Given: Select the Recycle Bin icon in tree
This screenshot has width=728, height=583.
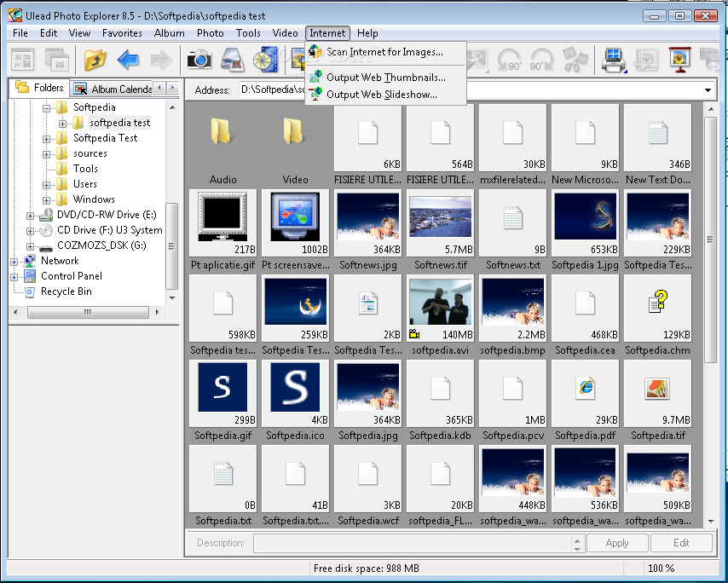Looking at the screenshot, I should click(30, 291).
